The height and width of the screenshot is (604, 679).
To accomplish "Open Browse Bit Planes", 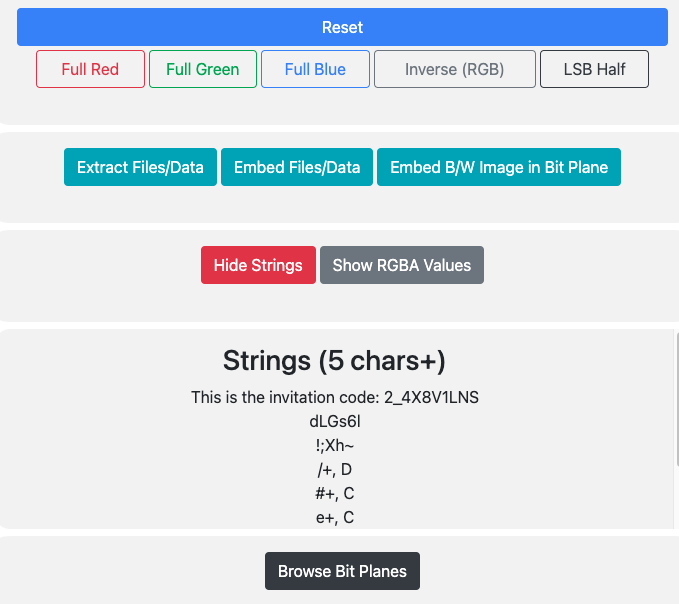I will tap(342, 571).
